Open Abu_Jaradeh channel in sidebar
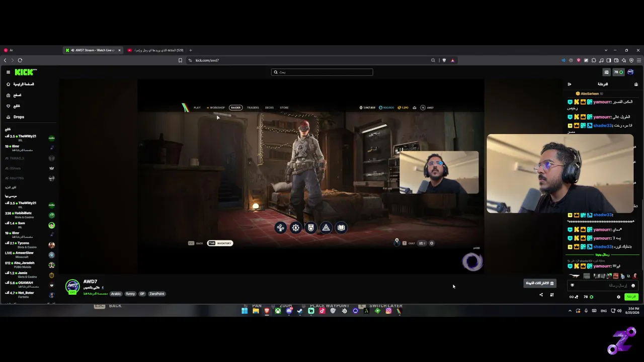 pyautogui.click(x=30, y=264)
